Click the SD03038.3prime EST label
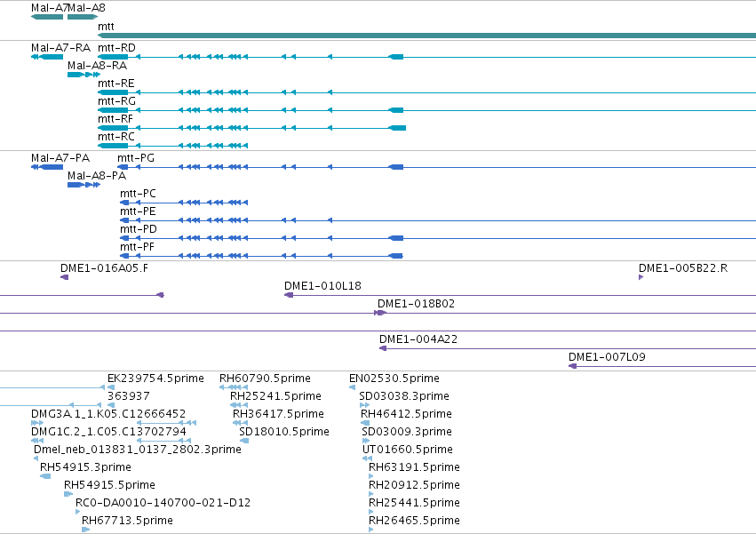 coord(404,396)
